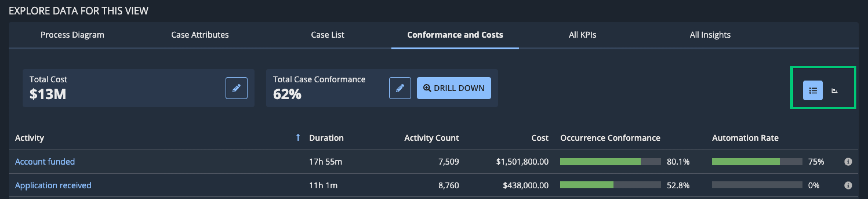Click the 0% automation rate value

tap(814, 185)
